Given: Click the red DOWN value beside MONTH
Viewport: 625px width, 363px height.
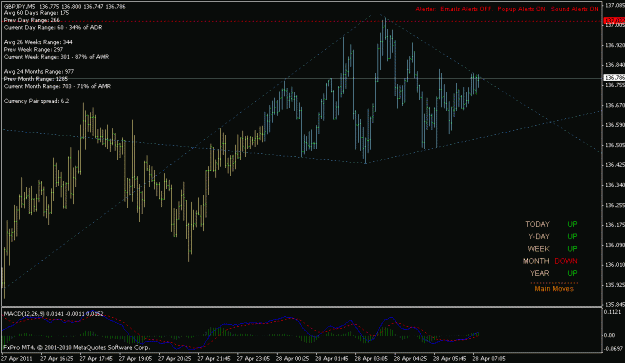Looking at the screenshot, I should [x=566, y=261].
